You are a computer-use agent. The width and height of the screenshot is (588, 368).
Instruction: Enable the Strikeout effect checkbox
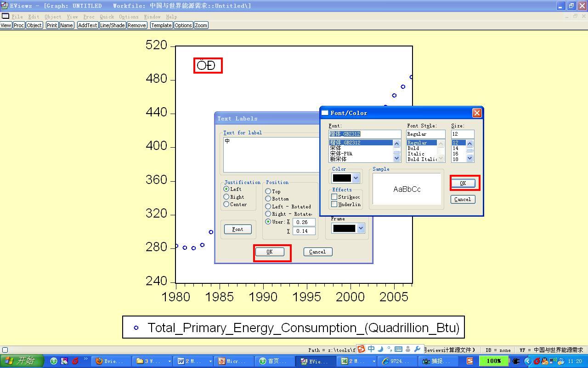pyautogui.click(x=334, y=197)
